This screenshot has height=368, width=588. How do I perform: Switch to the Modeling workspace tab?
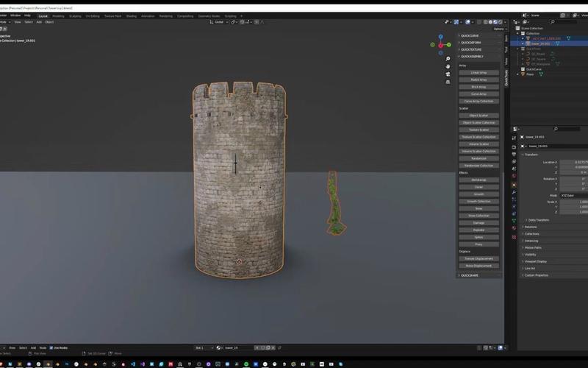[x=58, y=16]
